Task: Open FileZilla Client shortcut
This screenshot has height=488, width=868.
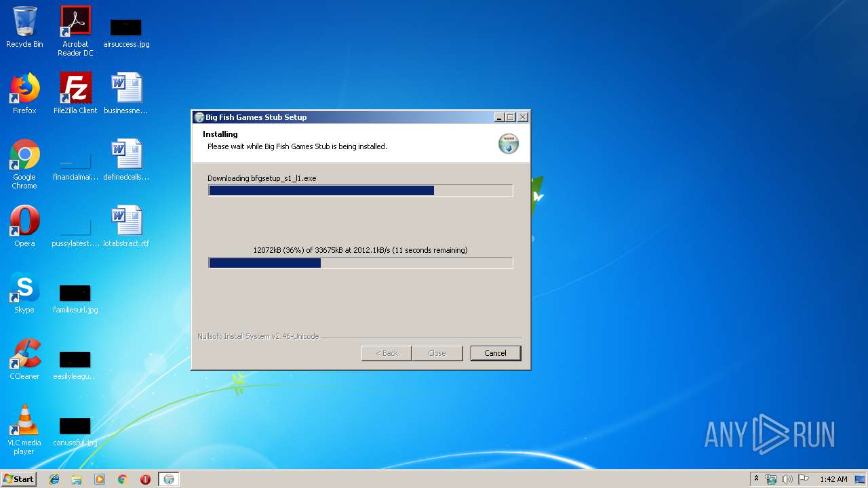Action: 75,94
